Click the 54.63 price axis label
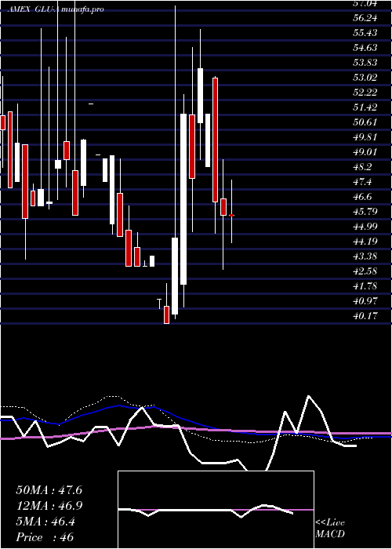The height and width of the screenshot is (549, 392). tap(365, 48)
